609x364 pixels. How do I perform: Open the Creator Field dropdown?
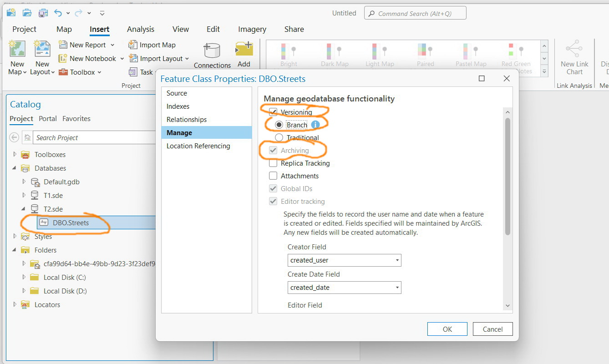click(345, 260)
